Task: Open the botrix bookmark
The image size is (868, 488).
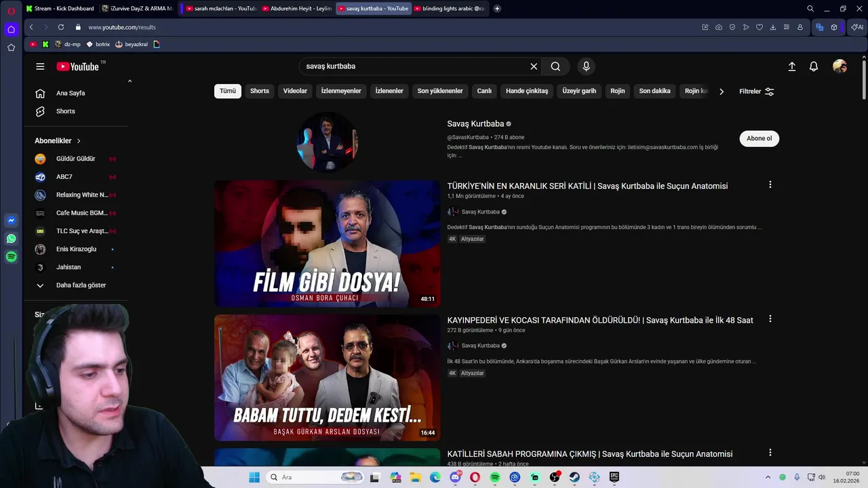Action: click(98, 44)
